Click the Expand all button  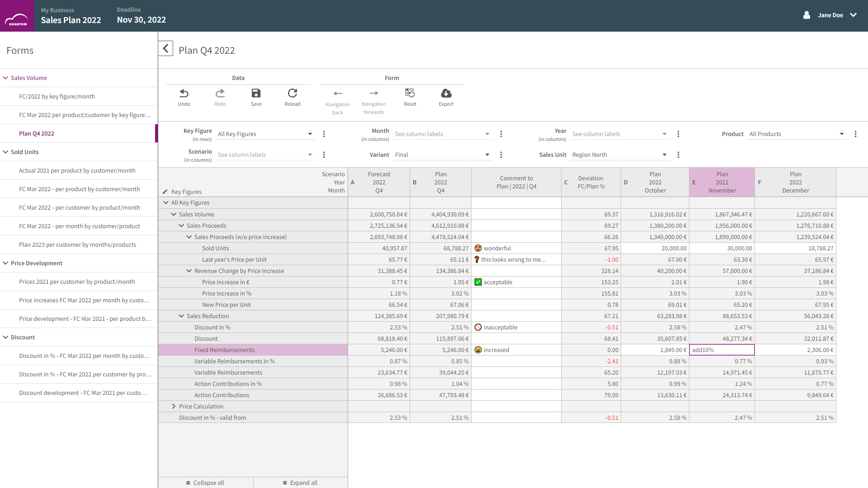click(x=300, y=483)
